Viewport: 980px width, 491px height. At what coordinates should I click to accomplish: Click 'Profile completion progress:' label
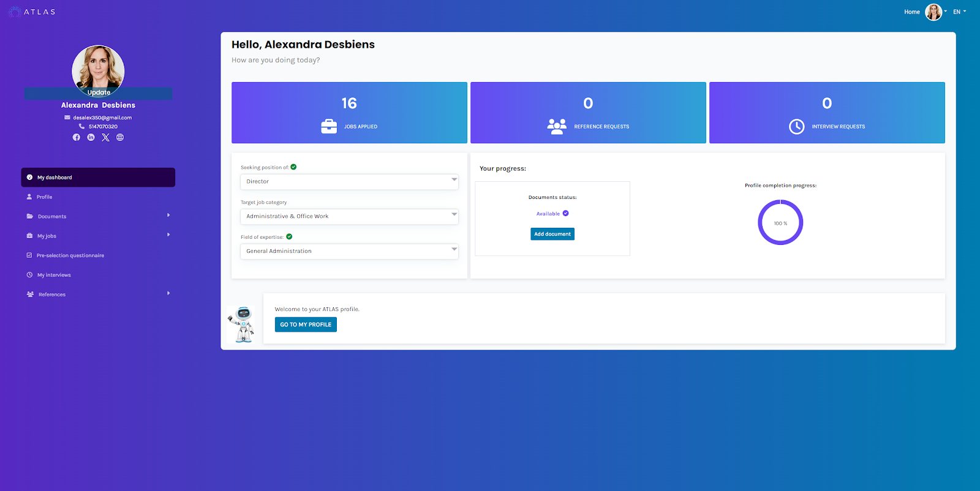tap(780, 185)
